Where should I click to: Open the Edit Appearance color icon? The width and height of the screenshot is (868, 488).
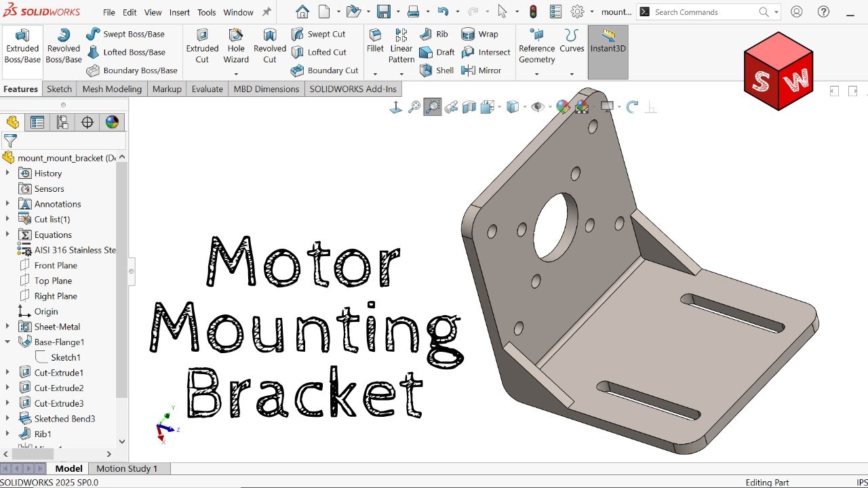[563, 106]
